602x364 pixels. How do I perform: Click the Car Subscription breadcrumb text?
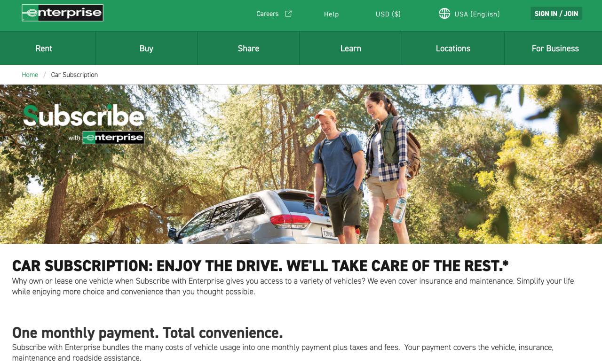point(74,75)
